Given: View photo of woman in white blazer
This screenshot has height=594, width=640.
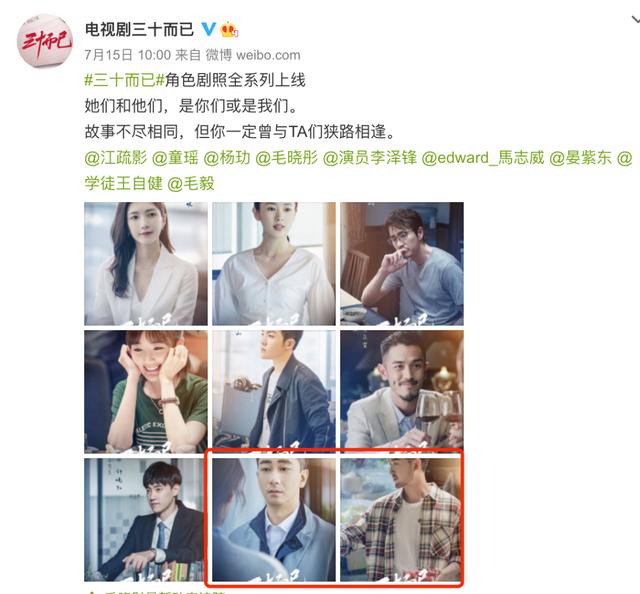Looking at the screenshot, I should 146,264.
